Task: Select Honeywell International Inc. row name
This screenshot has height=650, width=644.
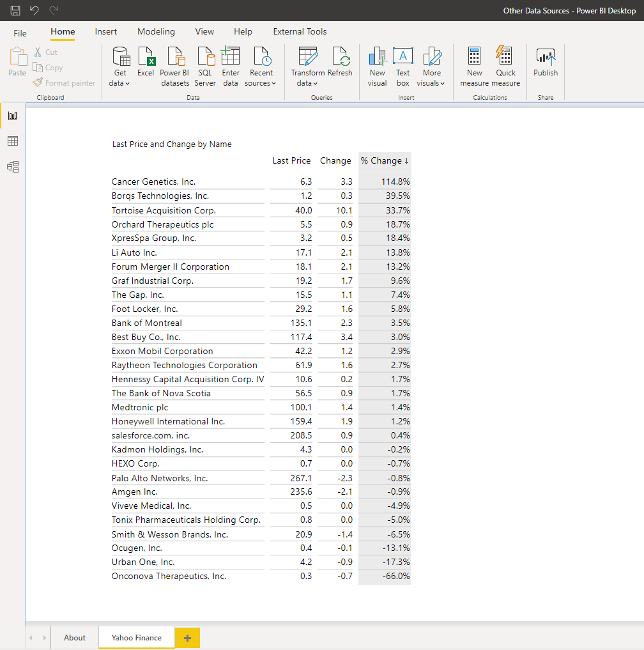Action: (x=168, y=422)
